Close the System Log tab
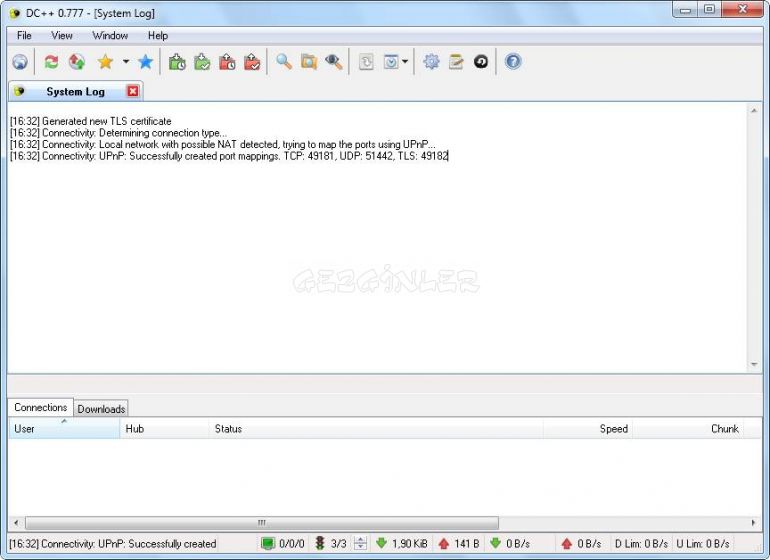770x560 pixels. coord(133,91)
